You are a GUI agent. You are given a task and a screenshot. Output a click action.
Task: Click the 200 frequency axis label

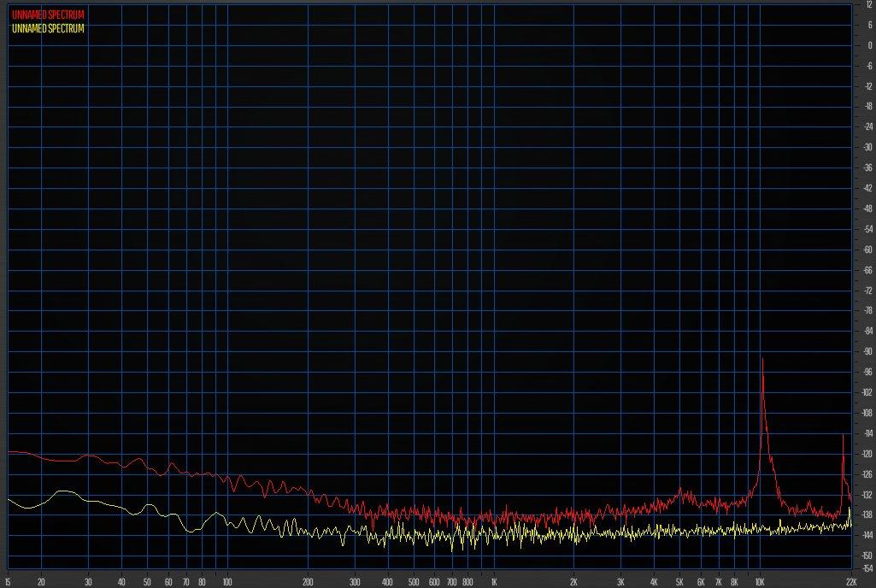pyautogui.click(x=308, y=582)
